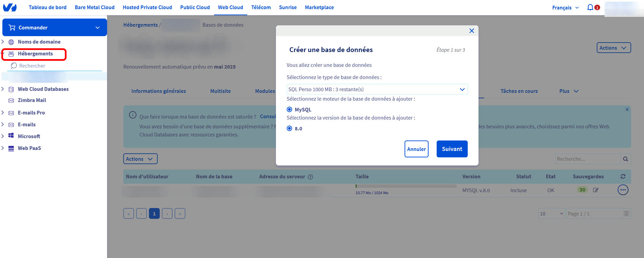Open the database row ellipsis menu
This screenshot has height=258, width=644.
coord(623,190)
